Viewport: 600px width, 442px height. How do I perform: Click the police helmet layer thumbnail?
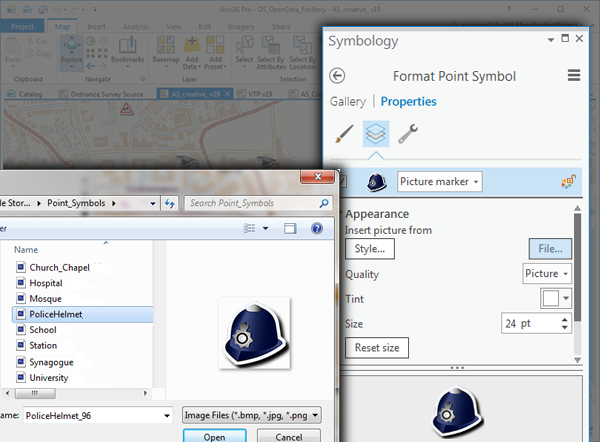(377, 182)
